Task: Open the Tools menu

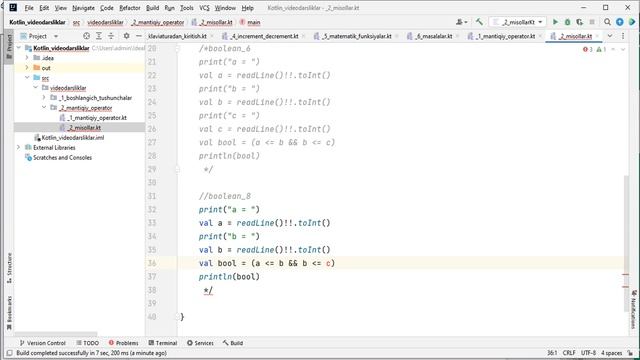Action: tap(187, 8)
